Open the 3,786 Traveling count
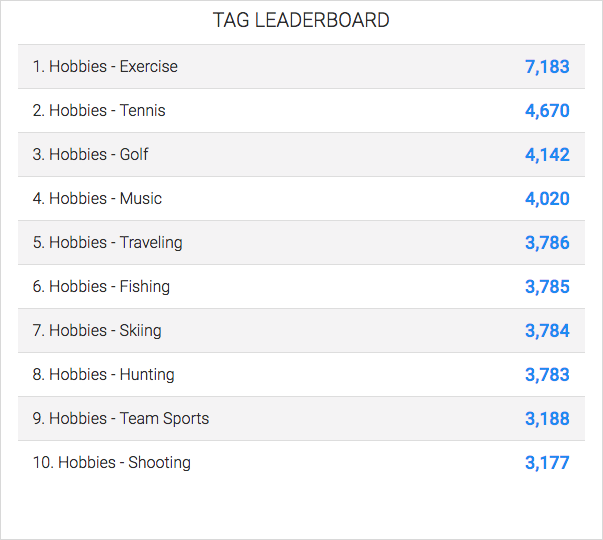This screenshot has width=603, height=540. point(547,243)
